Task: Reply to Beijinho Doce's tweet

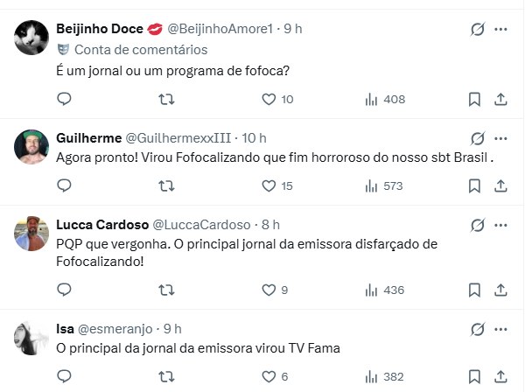Action: pyautogui.click(x=64, y=100)
